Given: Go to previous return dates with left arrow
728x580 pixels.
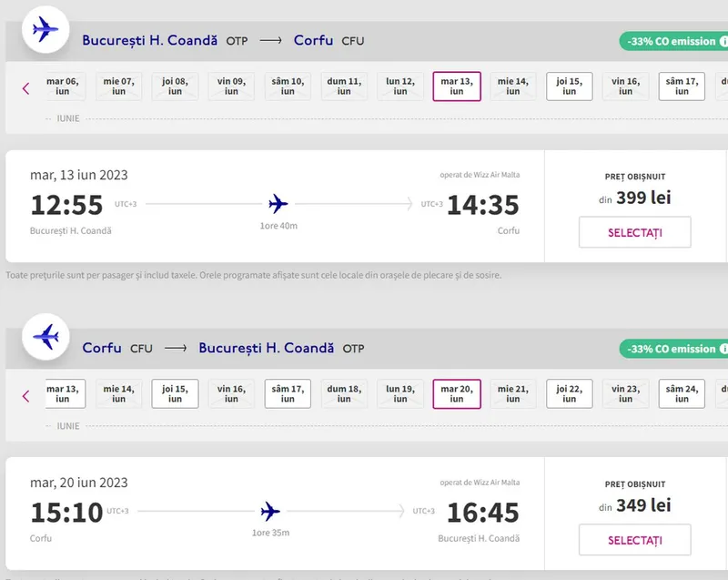Looking at the screenshot, I should click(x=25, y=396).
